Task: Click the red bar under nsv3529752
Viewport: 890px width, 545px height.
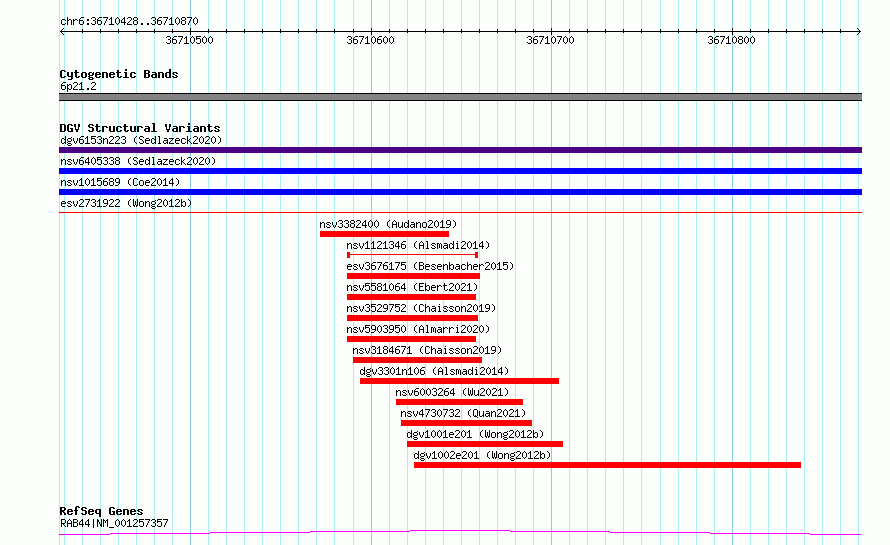Action: (412, 318)
